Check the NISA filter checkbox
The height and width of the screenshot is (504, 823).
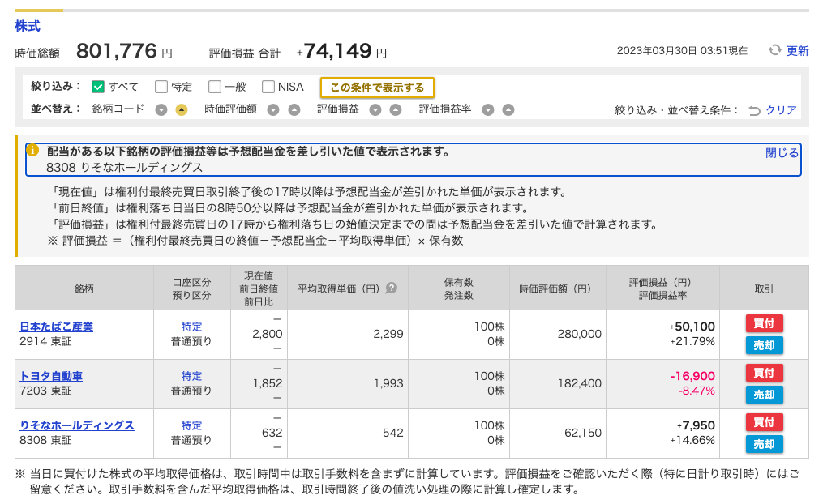point(268,87)
